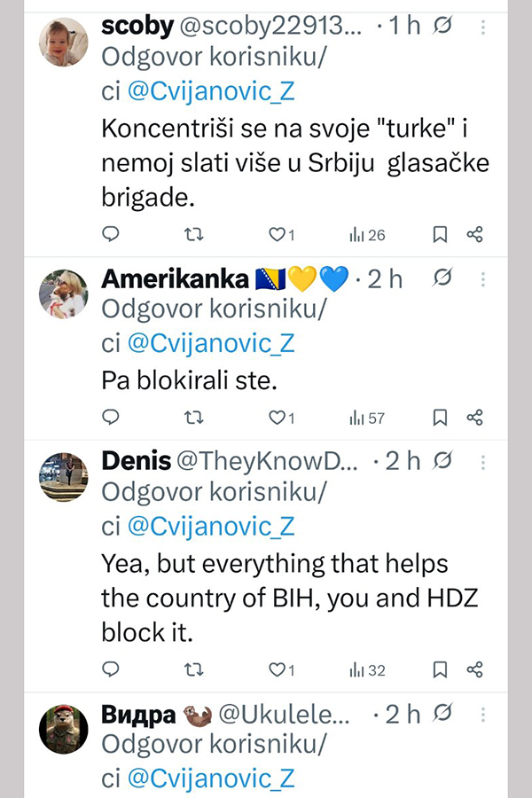Open Видра's otter avatar
The width and height of the screenshot is (532, 798).
click(x=64, y=730)
